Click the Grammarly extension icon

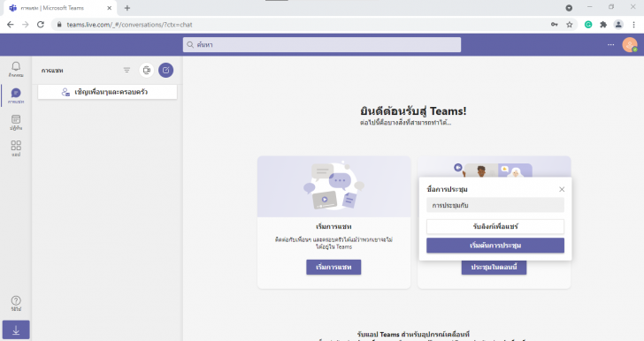[588, 25]
